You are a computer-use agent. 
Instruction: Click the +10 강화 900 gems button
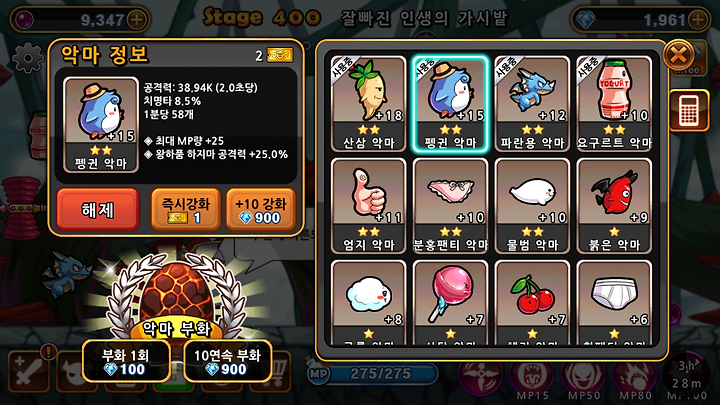coord(260,209)
